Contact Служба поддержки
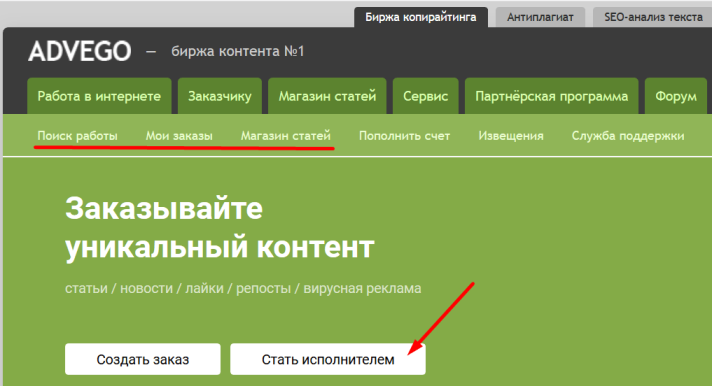The width and height of the screenshot is (712, 386). 628,136
